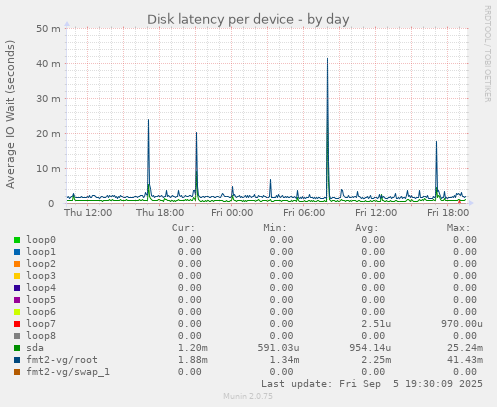Click the Munin 2.0.75 version text
This screenshot has height=407, width=497.
[x=248, y=396]
